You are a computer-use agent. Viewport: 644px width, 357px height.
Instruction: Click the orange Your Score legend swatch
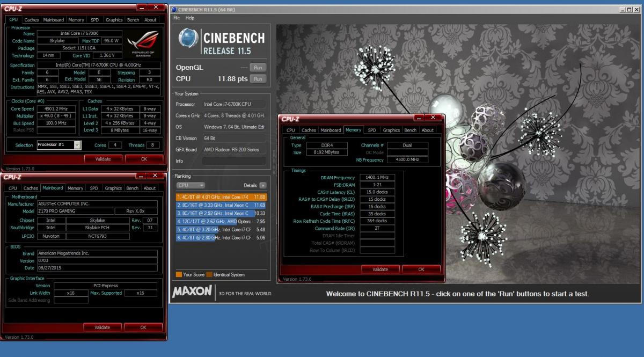pos(179,274)
